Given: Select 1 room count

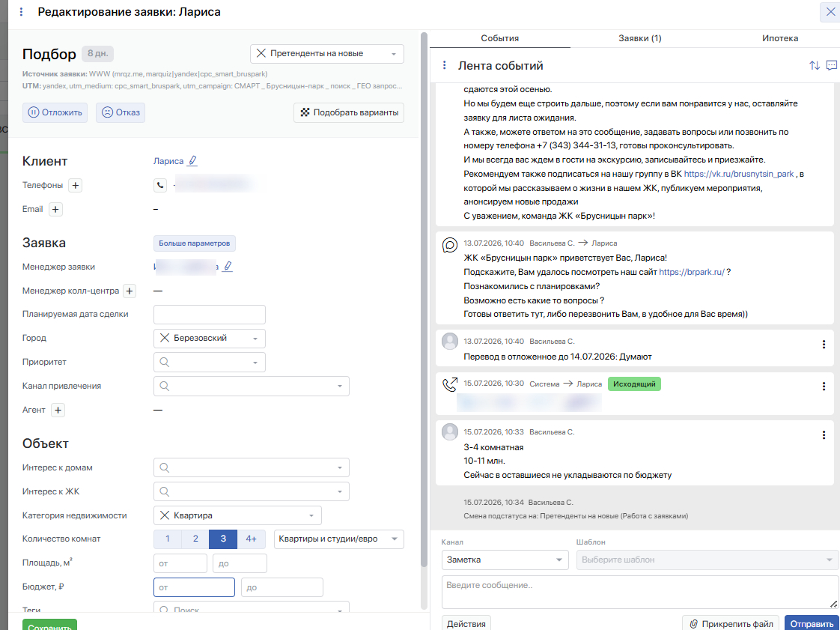Looking at the screenshot, I should coord(168,539).
